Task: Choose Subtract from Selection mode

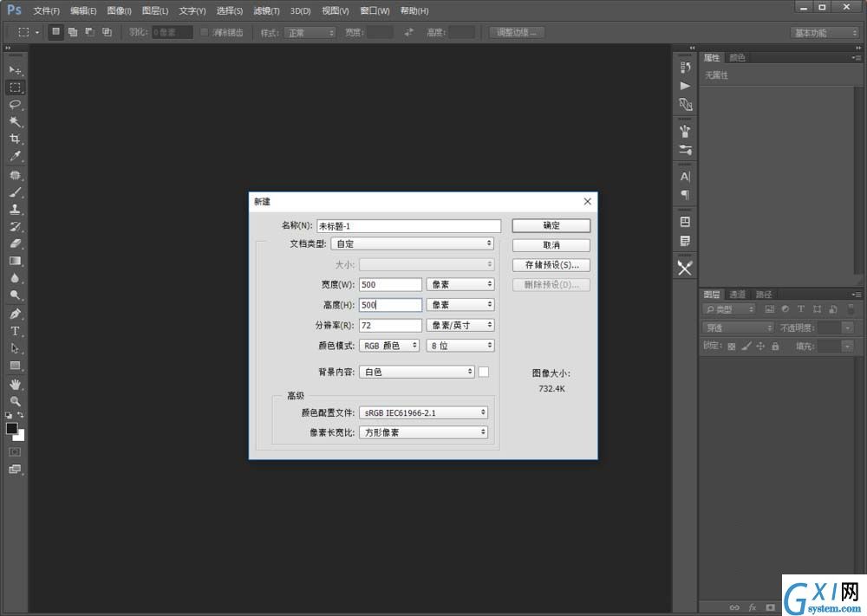Action: coord(89,32)
